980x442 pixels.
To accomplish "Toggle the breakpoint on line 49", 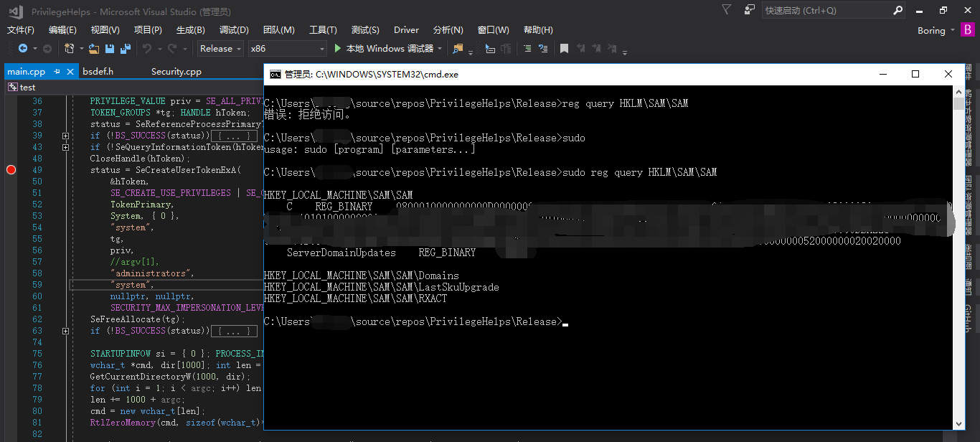I will pyautogui.click(x=11, y=170).
